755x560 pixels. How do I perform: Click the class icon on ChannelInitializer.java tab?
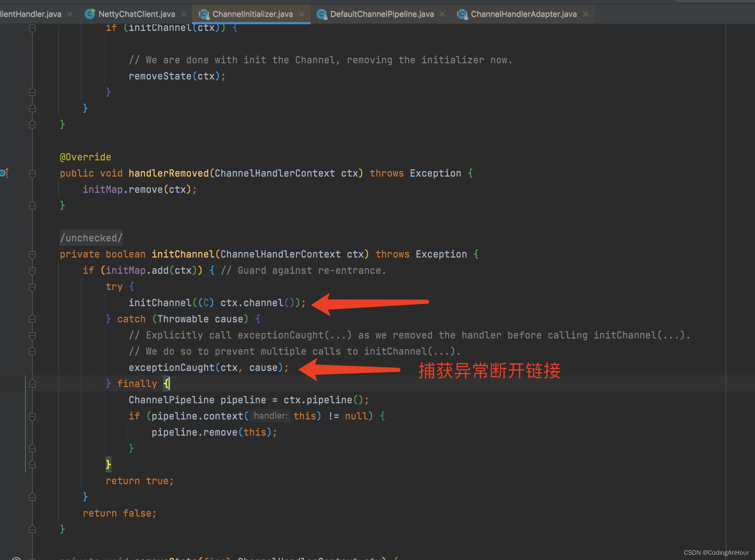point(204,14)
